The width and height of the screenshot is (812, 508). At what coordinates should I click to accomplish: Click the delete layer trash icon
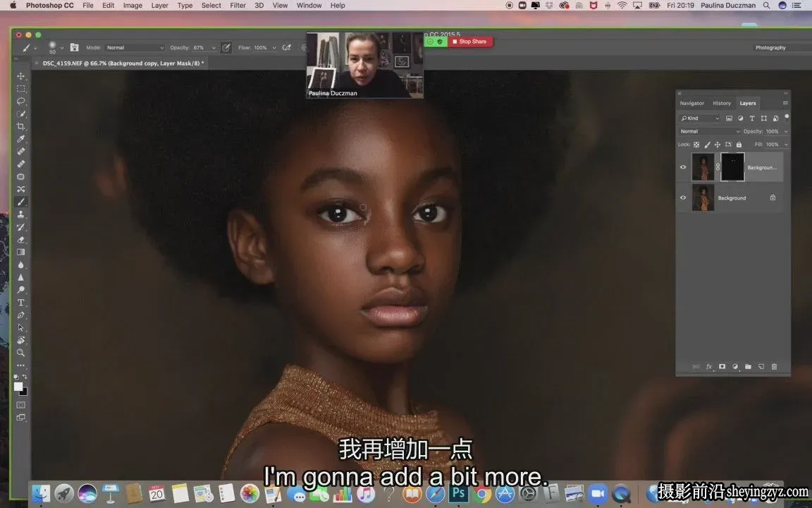pyautogui.click(x=774, y=366)
